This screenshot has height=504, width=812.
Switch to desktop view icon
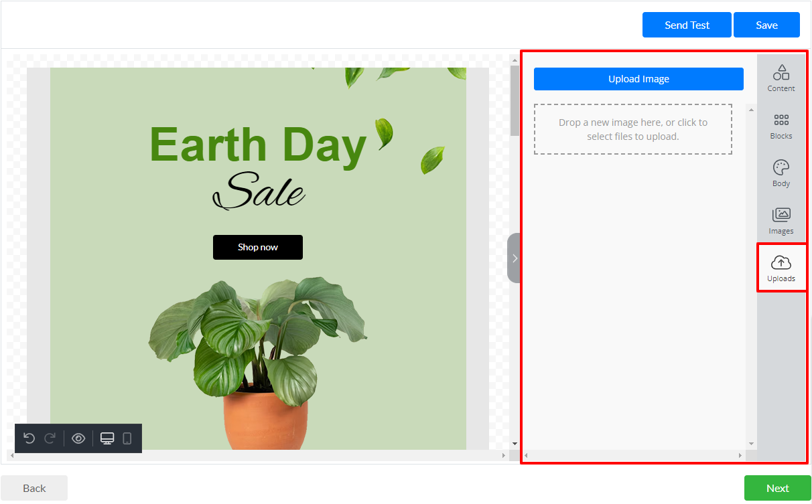(x=107, y=438)
